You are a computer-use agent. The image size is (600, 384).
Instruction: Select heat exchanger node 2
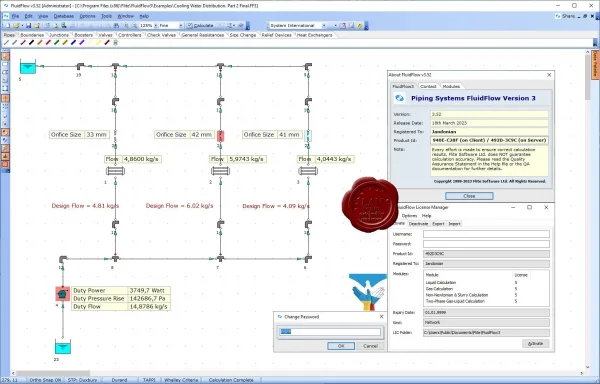coord(220,171)
